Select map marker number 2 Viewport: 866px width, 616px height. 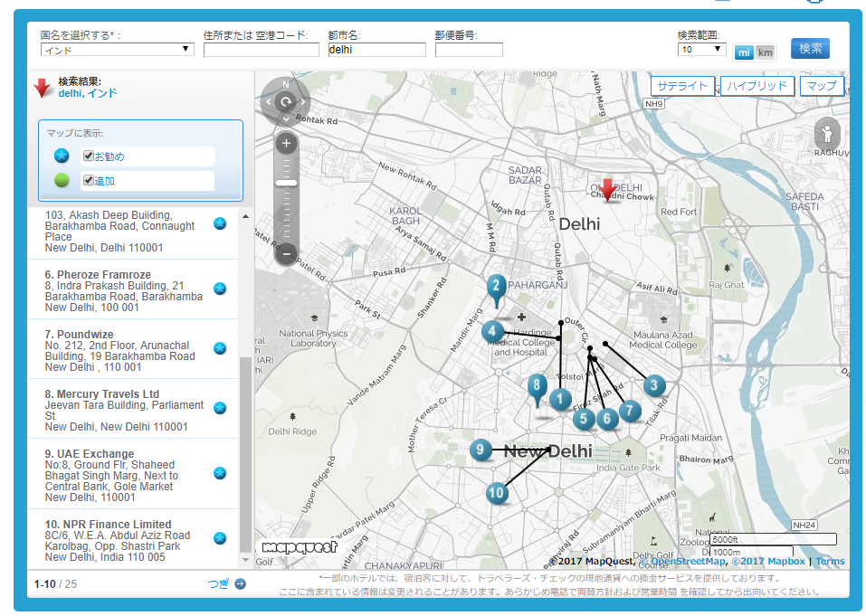[x=496, y=288]
